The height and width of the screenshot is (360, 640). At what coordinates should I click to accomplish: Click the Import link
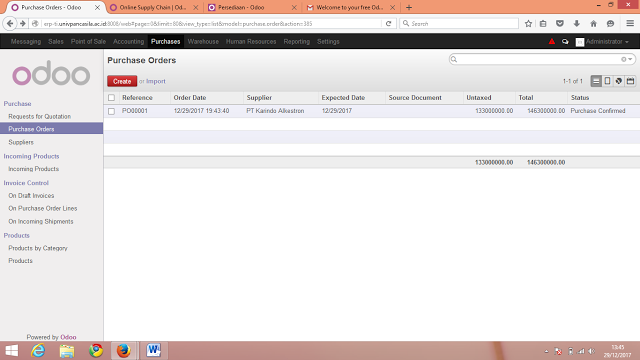pyautogui.click(x=156, y=81)
